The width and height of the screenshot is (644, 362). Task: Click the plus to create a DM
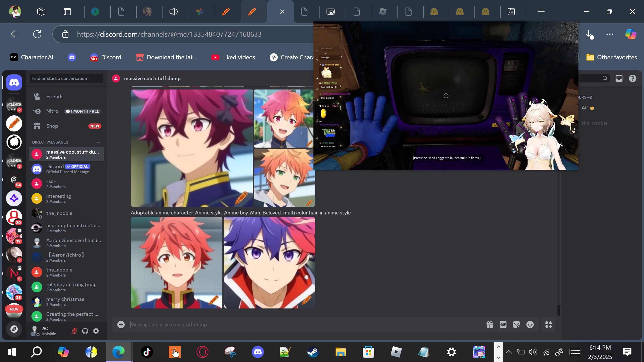coord(98,142)
